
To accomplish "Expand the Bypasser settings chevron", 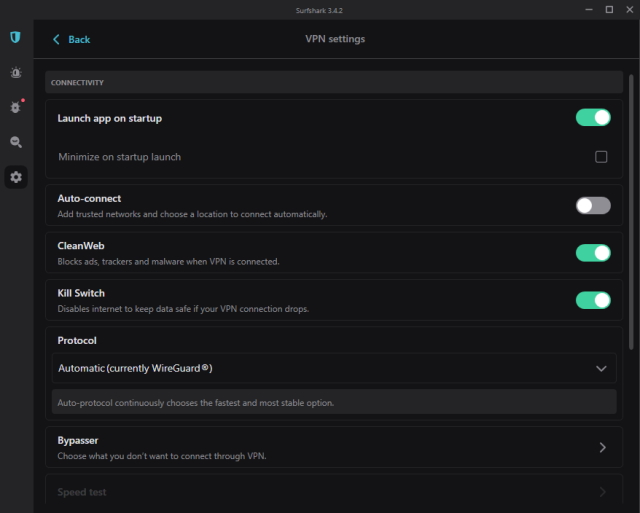I will [602, 447].
